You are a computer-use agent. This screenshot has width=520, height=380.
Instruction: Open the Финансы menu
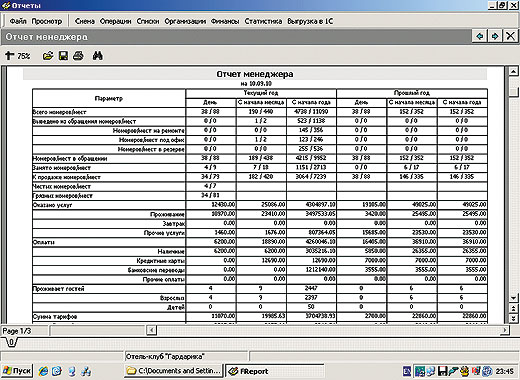click(225, 21)
